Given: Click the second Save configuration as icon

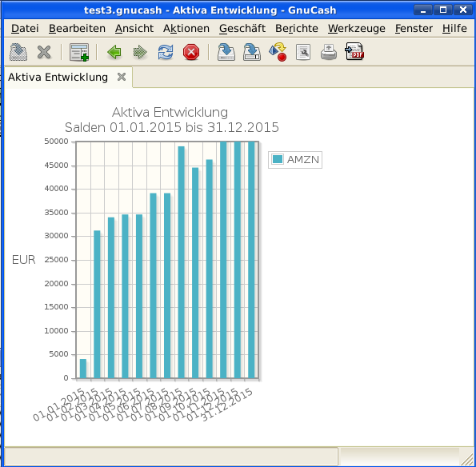Looking at the screenshot, I should click(x=252, y=52).
